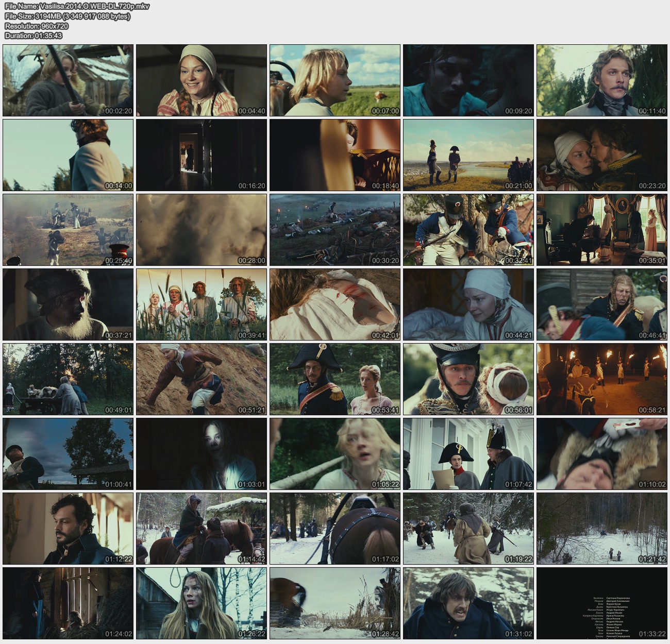This screenshot has width=670, height=644.
Task: Click the battlefield frame at 00:30:20
Action: pos(335,230)
